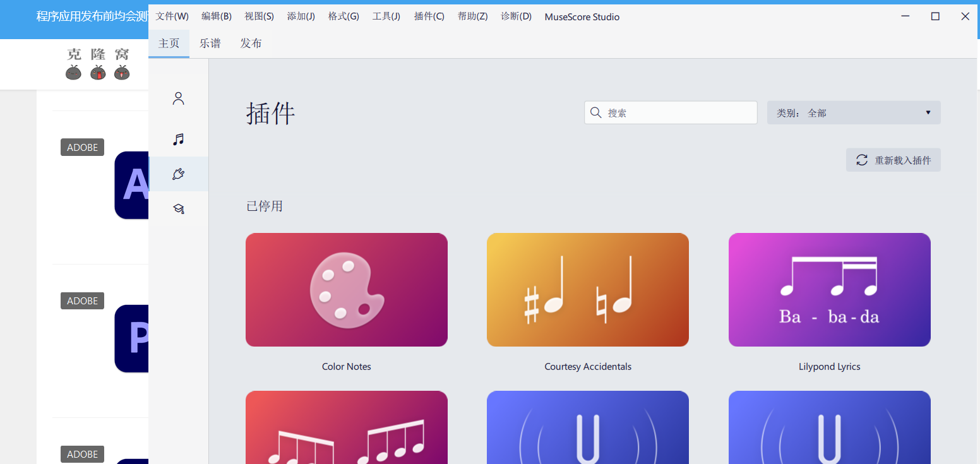Open the beamed notes plugin card
The height and width of the screenshot is (464, 980).
[x=347, y=427]
